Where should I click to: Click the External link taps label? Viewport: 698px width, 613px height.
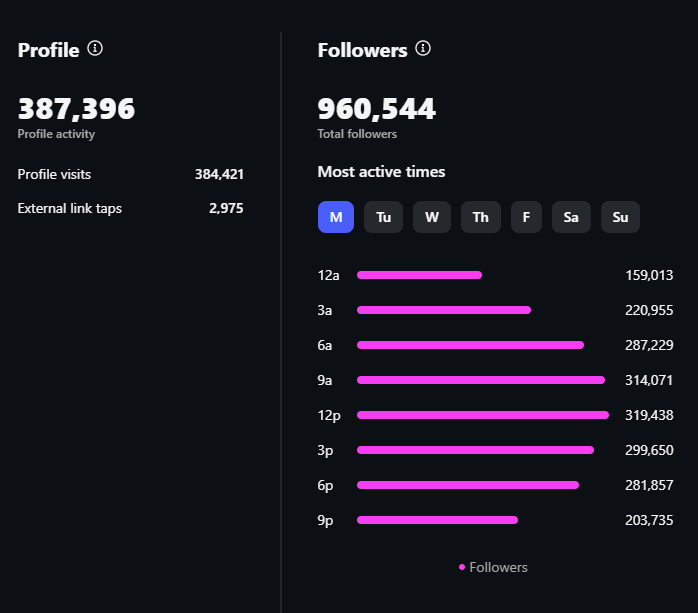[69, 208]
